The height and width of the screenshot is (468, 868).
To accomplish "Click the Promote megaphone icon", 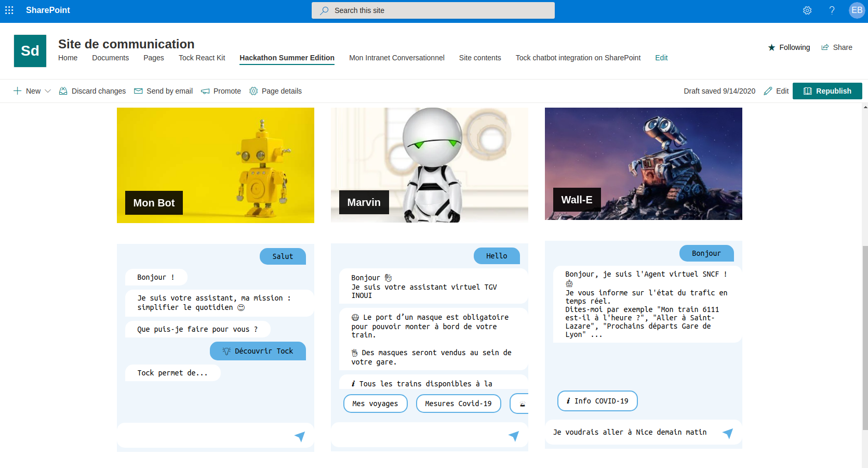I will click(205, 91).
